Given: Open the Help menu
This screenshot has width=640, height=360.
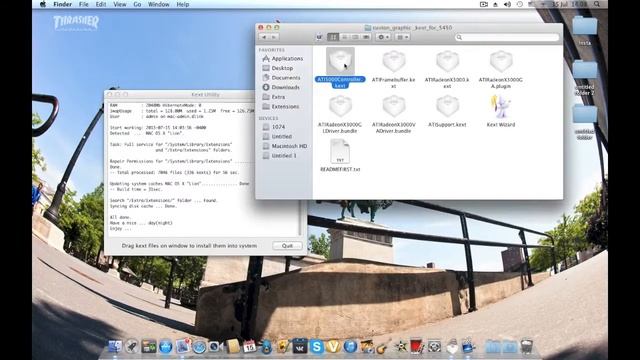Looking at the screenshot, I should [x=182, y=4].
